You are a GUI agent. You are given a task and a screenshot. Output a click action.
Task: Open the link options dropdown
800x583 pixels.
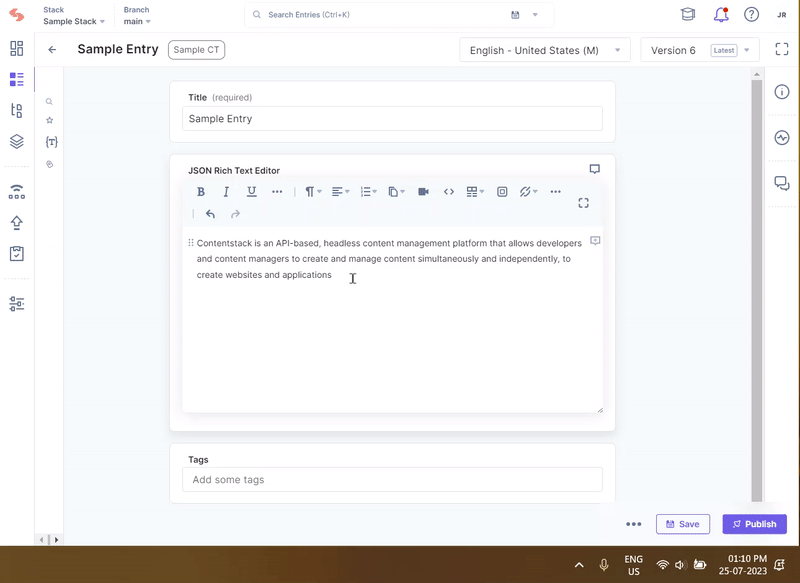click(529, 192)
